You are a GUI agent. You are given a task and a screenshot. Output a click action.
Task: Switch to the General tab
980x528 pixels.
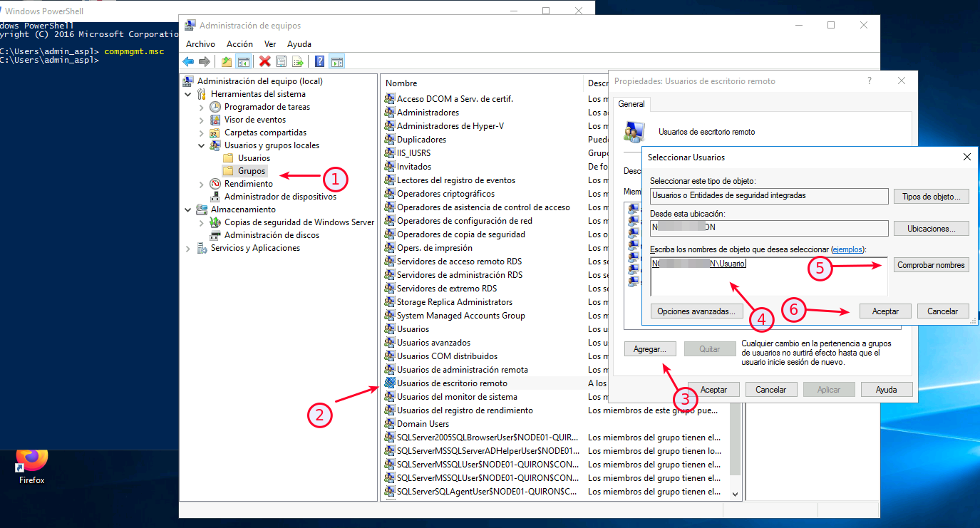point(631,104)
